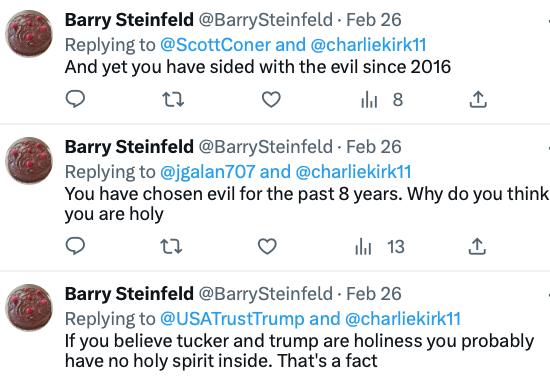This screenshot has width=550, height=382.
Task: Retweet the tweet replying to @jgalan707
Action: tap(171, 246)
